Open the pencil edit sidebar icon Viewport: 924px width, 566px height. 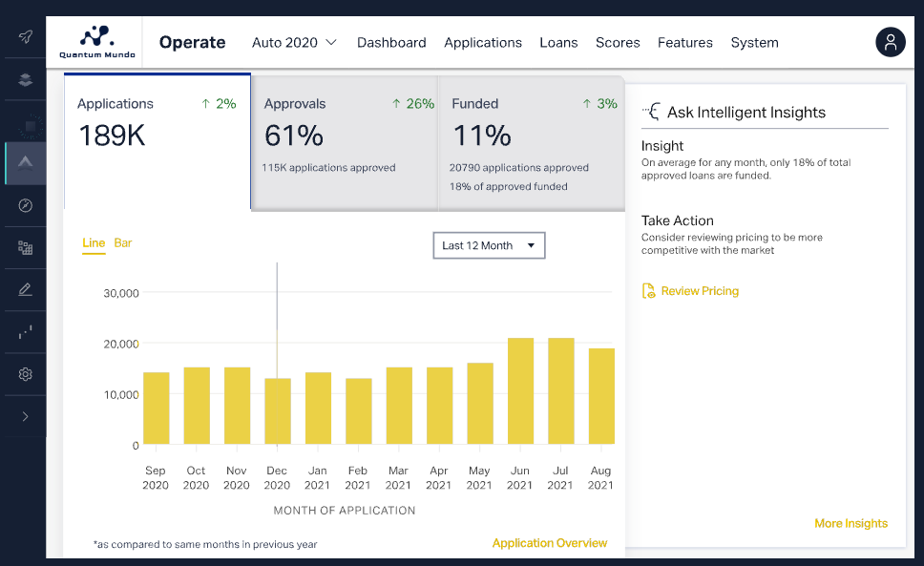tap(25, 290)
